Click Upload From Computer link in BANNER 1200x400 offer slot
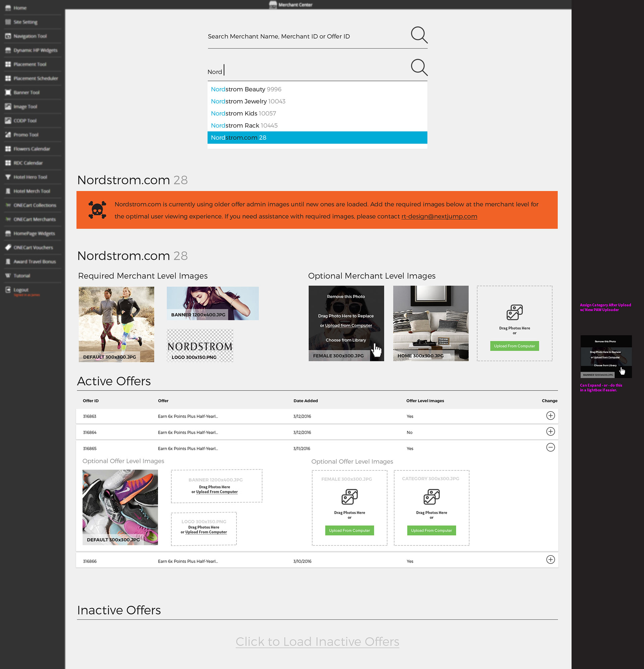The height and width of the screenshot is (669, 644). click(x=217, y=492)
